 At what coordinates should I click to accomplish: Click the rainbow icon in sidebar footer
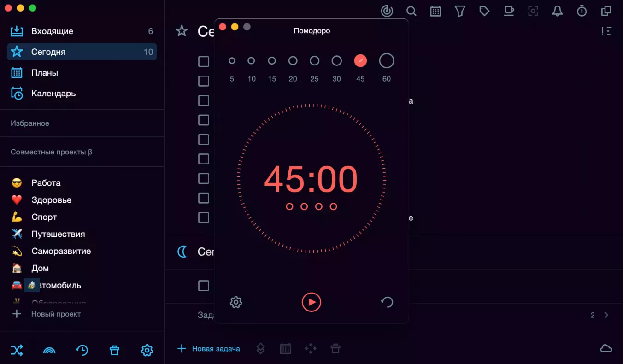tap(49, 351)
